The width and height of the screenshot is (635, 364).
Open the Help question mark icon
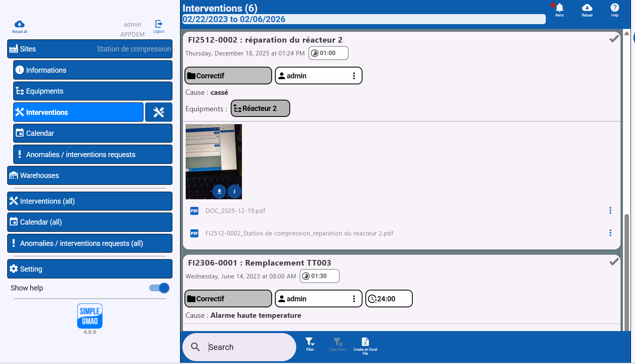click(x=615, y=8)
